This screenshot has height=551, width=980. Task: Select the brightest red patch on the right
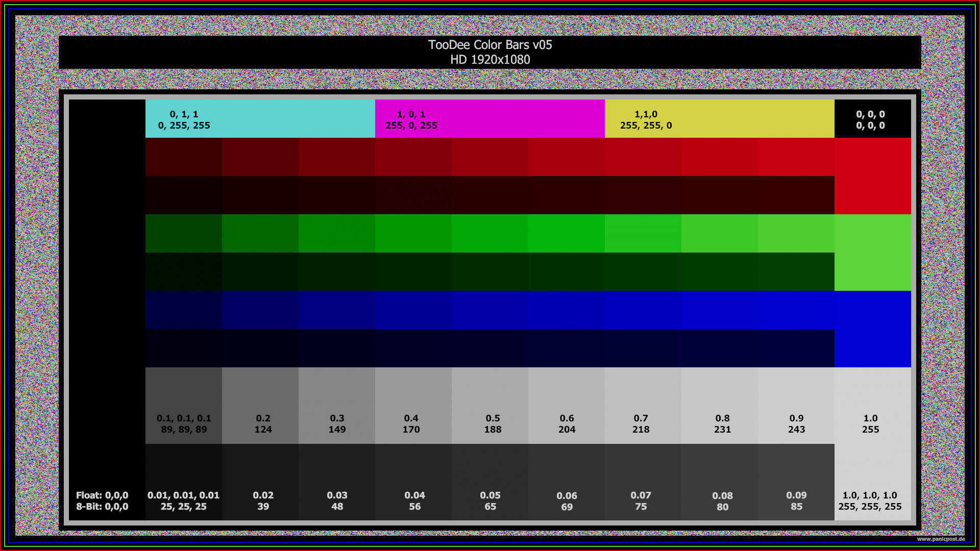(x=873, y=176)
